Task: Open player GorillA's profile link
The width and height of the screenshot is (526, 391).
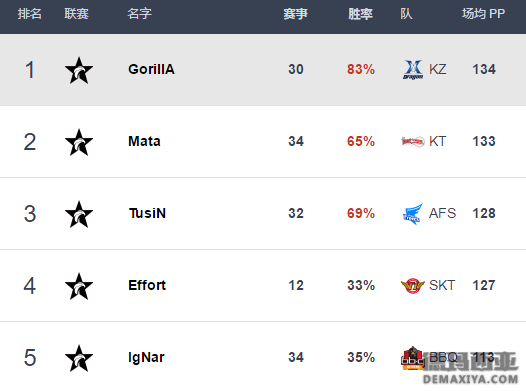Action: coord(151,69)
